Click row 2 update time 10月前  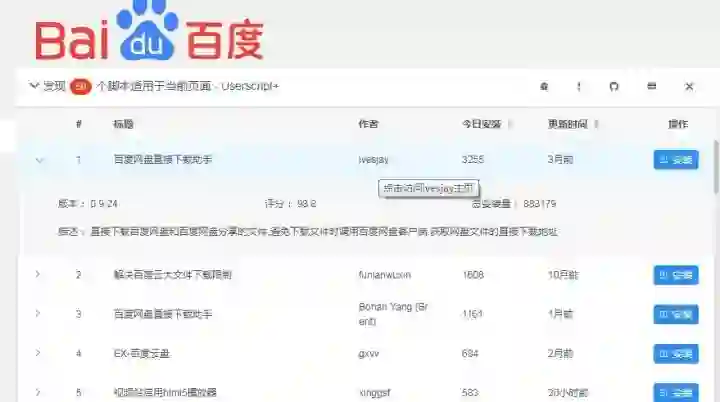[563, 275]
